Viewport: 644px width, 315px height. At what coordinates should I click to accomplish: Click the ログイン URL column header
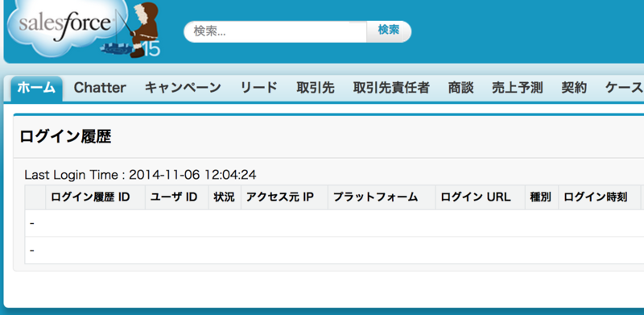click(480, 197)
